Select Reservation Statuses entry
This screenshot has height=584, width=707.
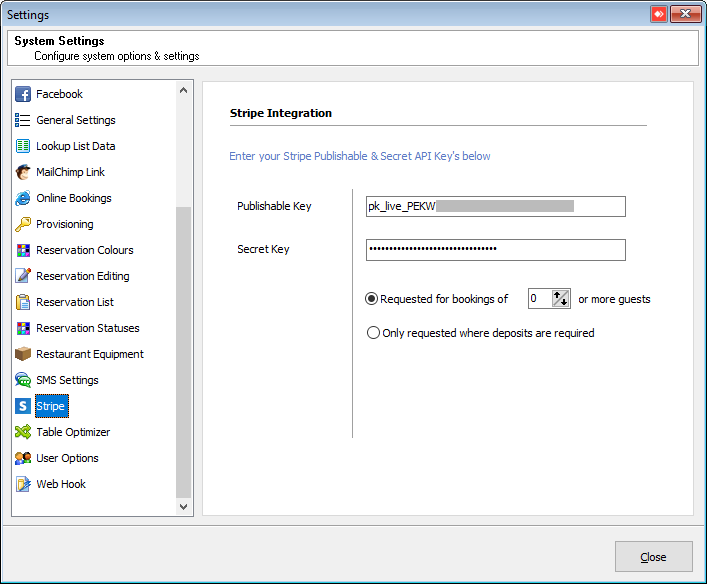(87, 328)
